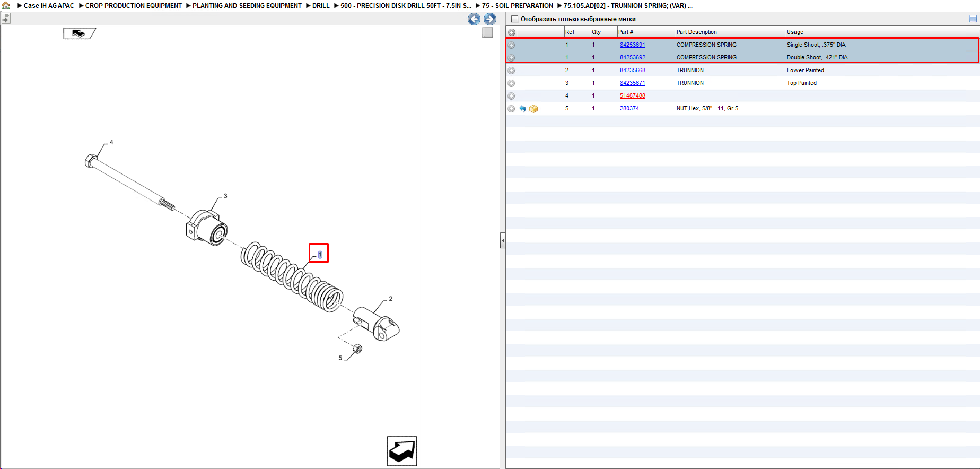
Task: Toggle the round selector for part 84235668
Action: (x=511, y=71)
